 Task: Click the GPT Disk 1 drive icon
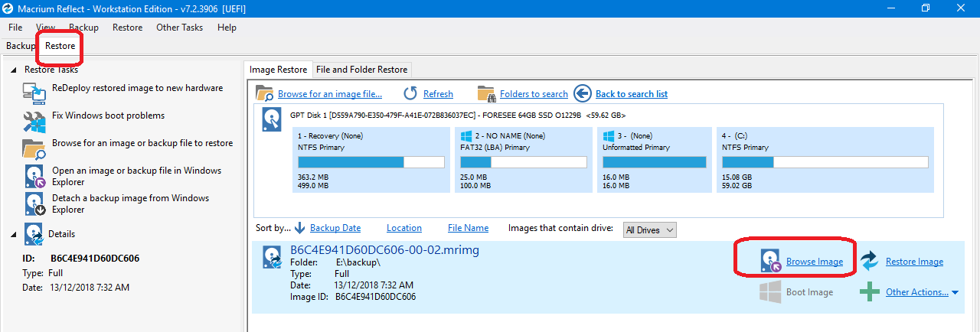pos(272,120)
